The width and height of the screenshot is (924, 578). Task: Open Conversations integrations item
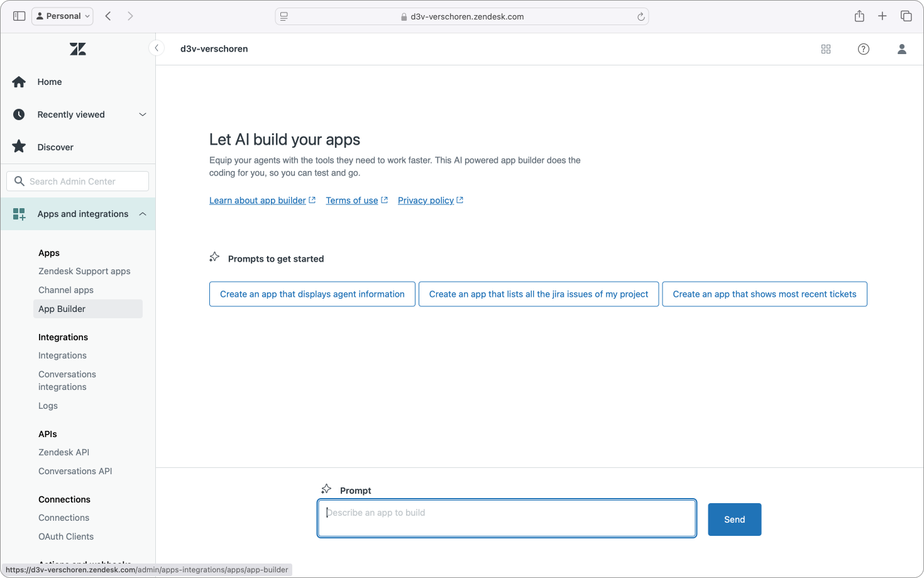point(67,381)
